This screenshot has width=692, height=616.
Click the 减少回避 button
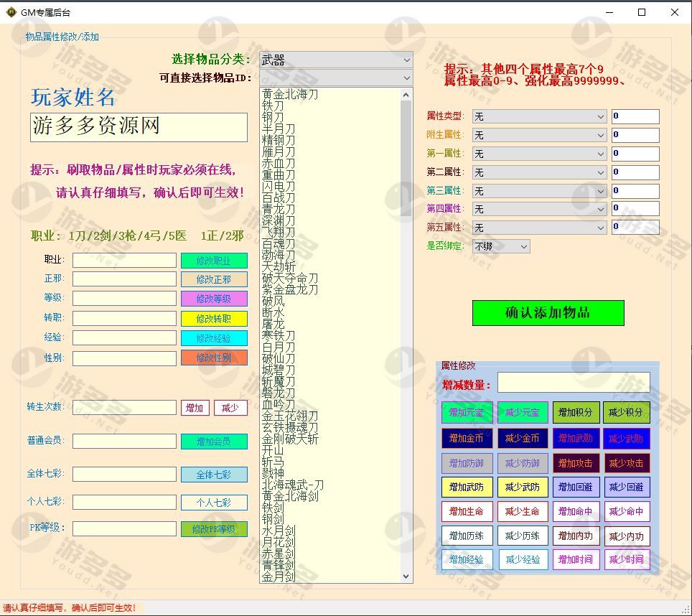pos(626,487)
